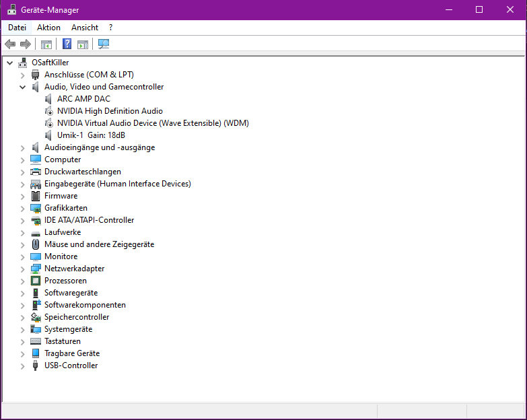527x420 pixels.
Task: Expand the Netzwerkadapter node
Action: coord(22,269)
